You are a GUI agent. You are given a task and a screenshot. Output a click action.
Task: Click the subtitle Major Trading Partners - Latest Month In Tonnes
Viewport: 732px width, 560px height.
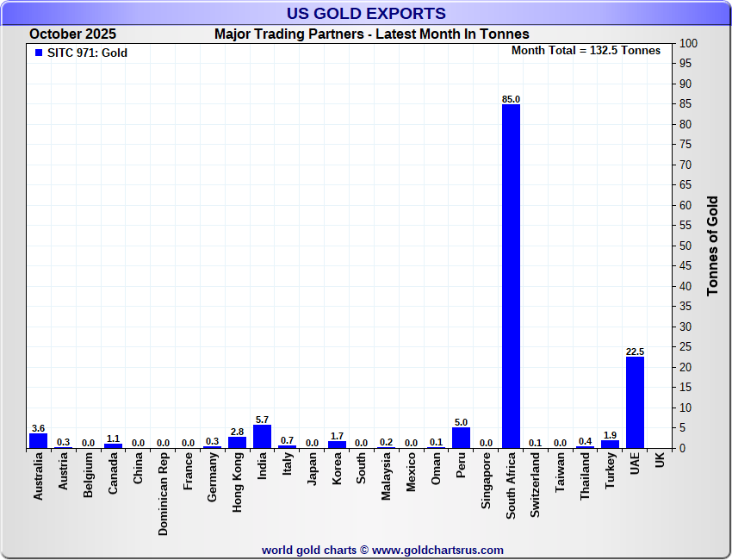click(x=372, y=34)
